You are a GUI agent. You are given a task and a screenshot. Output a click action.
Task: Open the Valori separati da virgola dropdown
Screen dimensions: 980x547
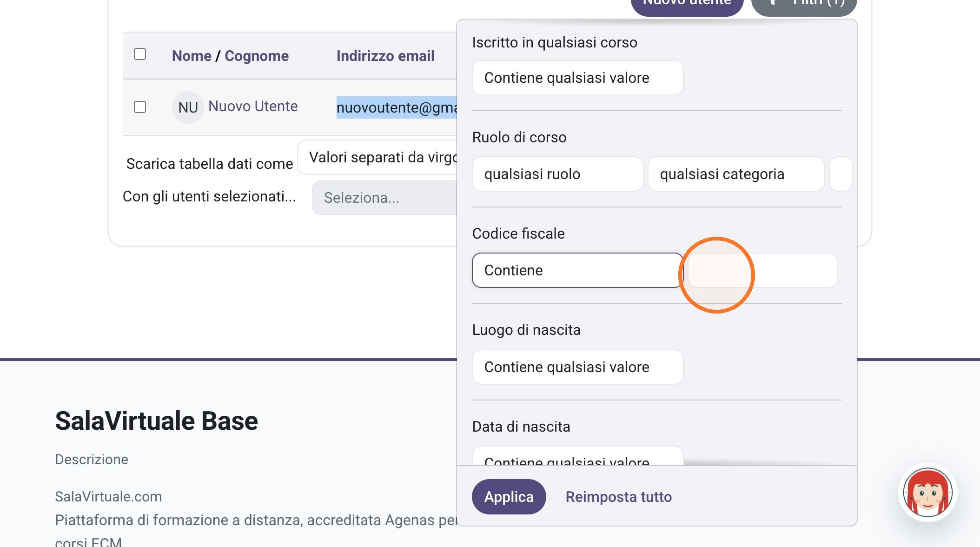(377, 157)
